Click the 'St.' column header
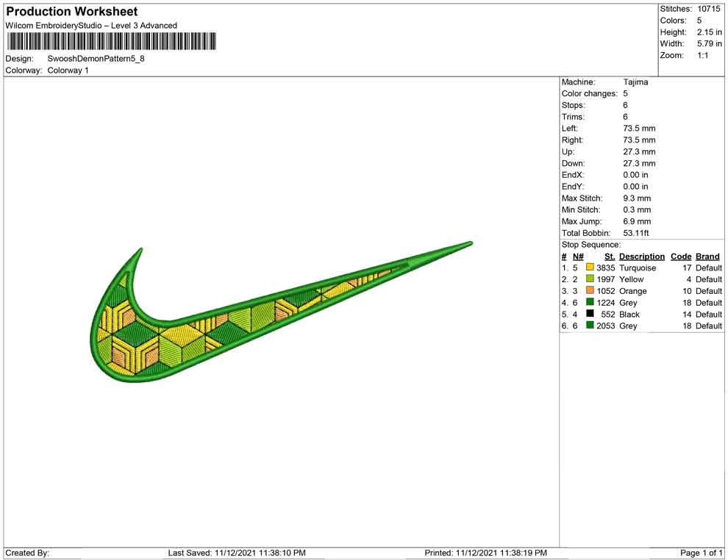 609,256
